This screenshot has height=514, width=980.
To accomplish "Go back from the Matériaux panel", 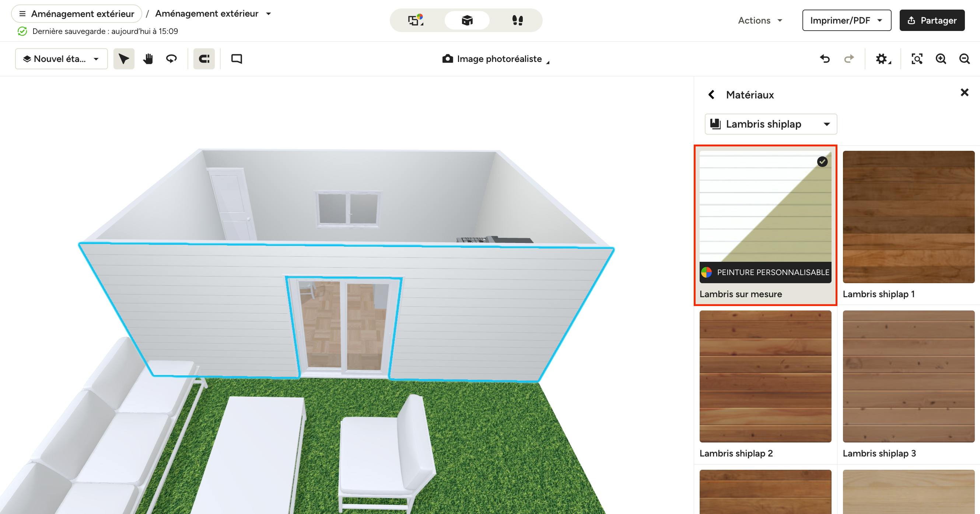I will pos(711,94).
